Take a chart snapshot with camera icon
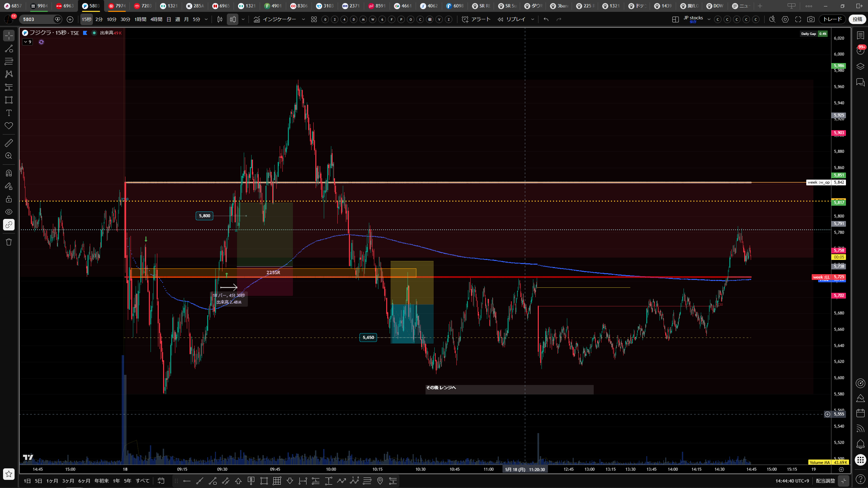Viewport: 868px width, 488px height. click(x=811, y=19)
